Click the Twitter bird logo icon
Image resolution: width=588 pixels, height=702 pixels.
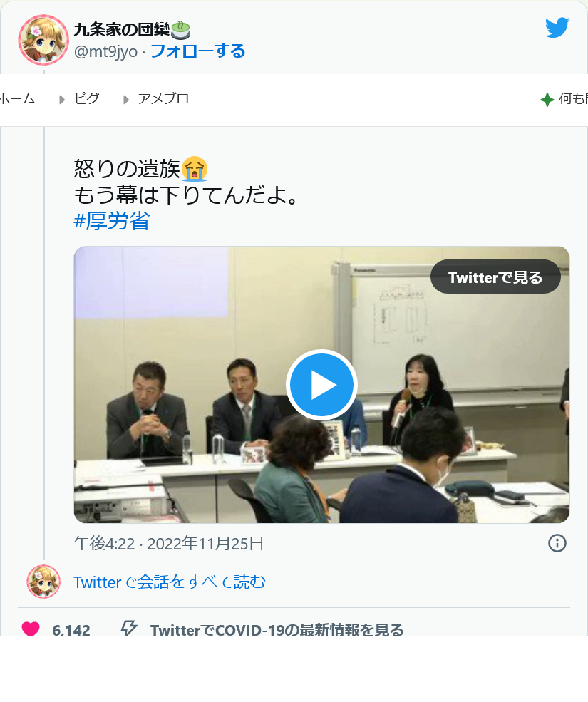pos(557,28)
